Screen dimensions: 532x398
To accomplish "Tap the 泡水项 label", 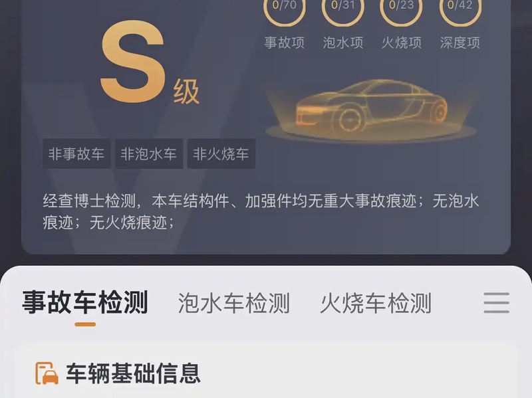I will 343,43.
